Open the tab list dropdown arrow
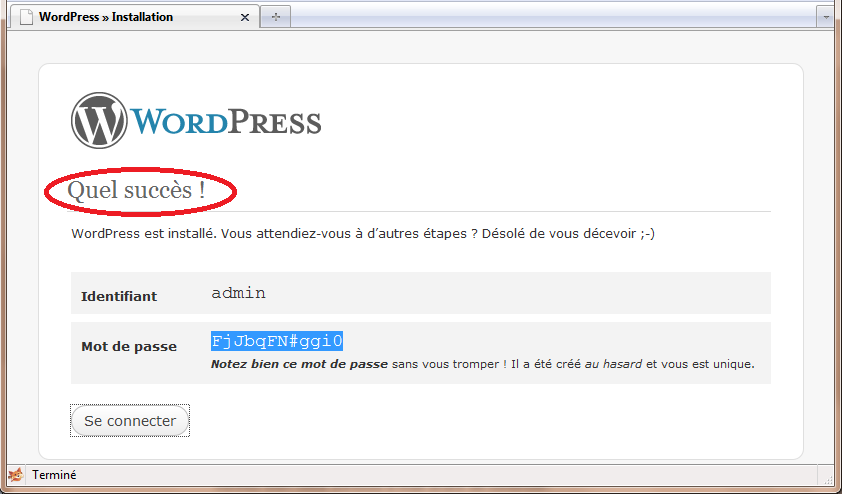Screen dimensions: 843x496 [x=826, y=17]
